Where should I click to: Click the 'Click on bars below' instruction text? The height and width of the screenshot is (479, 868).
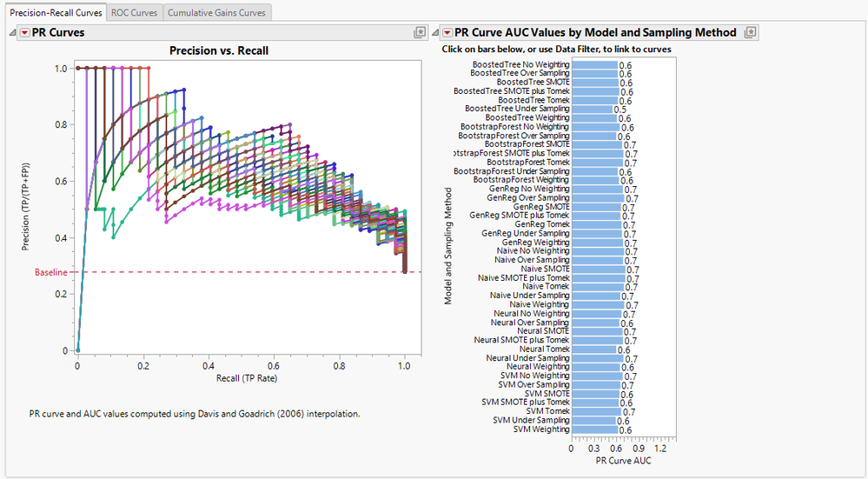556,50
